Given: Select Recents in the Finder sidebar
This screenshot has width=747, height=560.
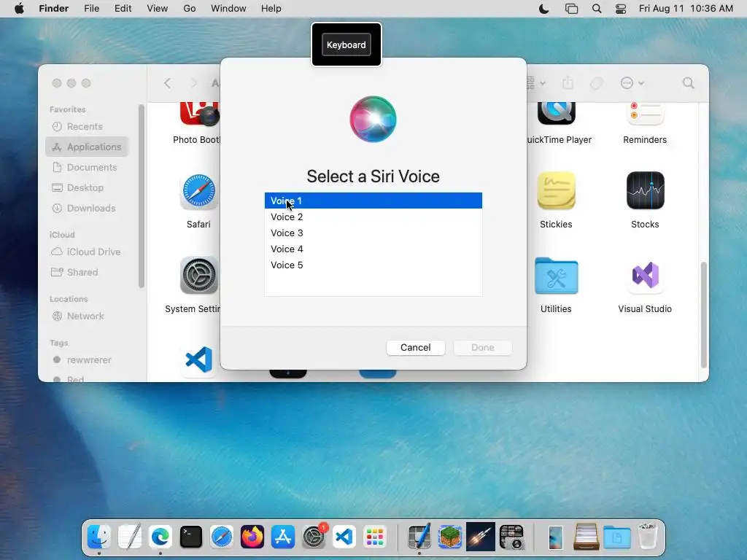Looking at the screenshot, I should (x=87, y=127).
